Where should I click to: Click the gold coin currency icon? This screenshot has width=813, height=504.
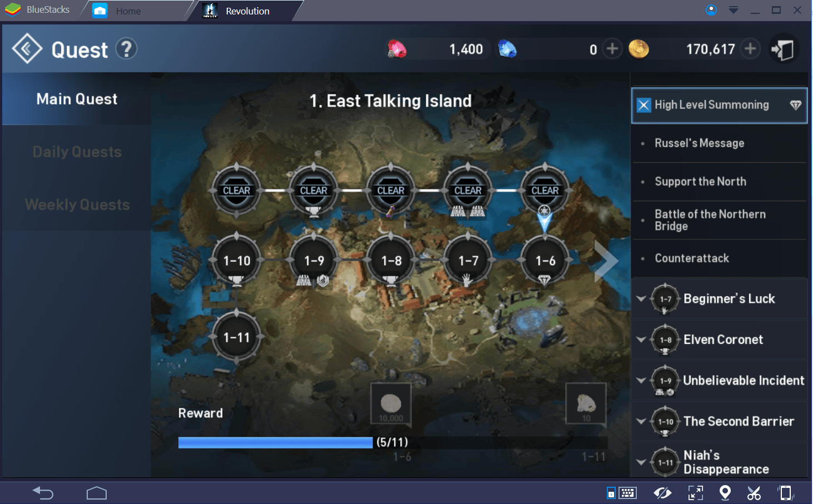coord(639,49)
